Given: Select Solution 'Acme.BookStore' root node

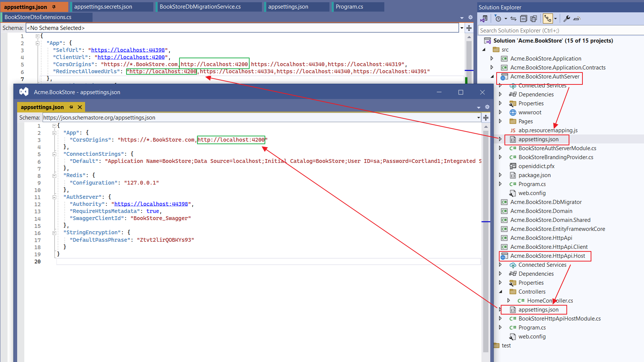Looking at the screenshot, I should 553,41.
